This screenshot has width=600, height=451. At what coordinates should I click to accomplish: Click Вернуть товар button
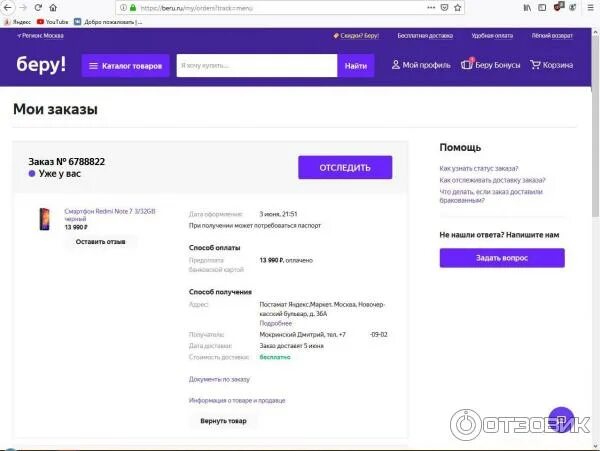click(223, 421)
